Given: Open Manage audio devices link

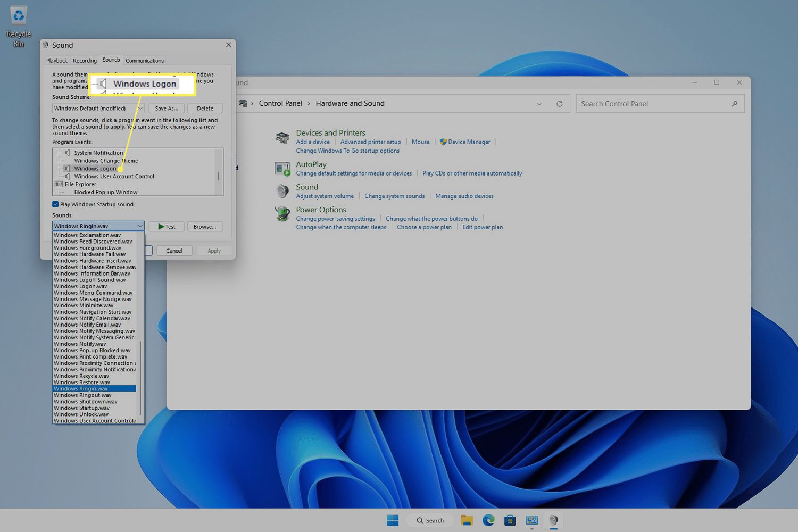Looking at the screenshot, I should point(464,196).
